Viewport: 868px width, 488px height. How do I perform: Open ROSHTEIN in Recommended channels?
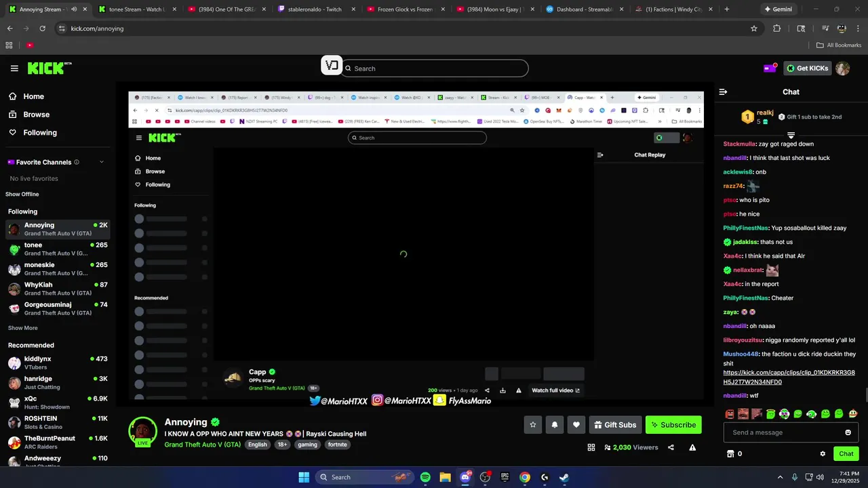pyautogui.click(x=58, y=422)
